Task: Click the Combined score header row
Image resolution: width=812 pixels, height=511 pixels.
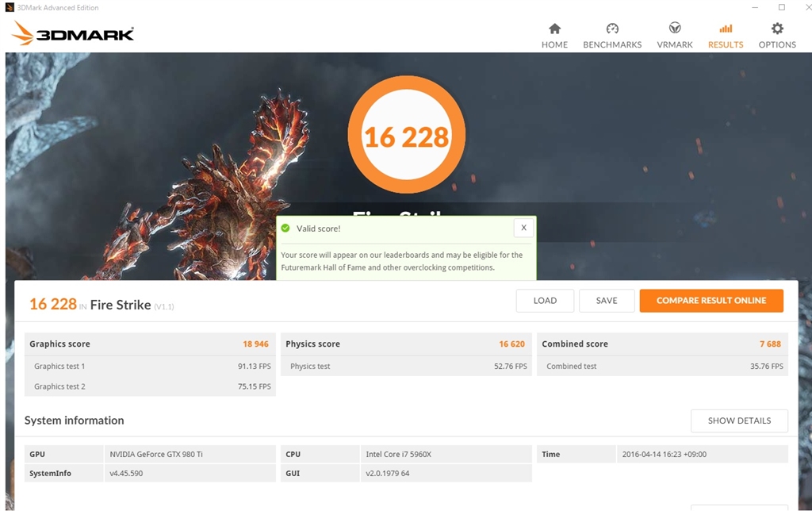Action: coord(662,344)
